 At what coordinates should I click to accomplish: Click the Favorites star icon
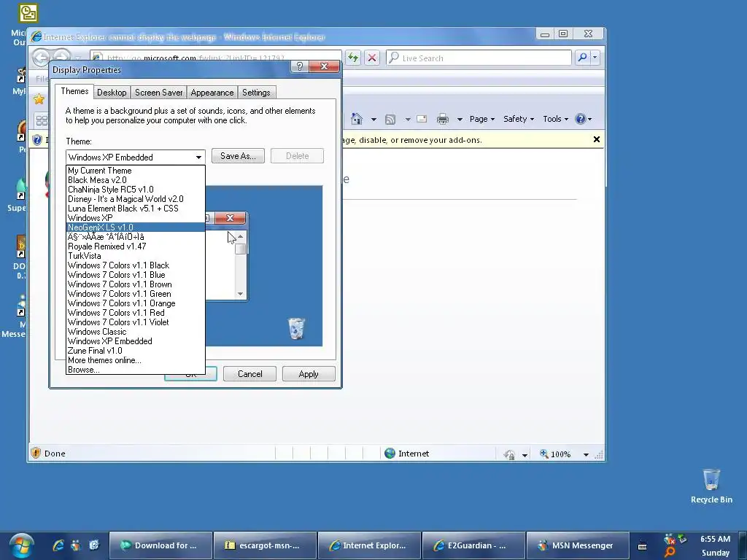pos(39,99)
